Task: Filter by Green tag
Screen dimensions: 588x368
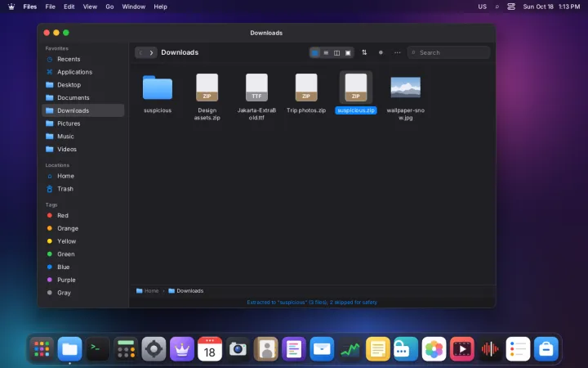Action: [82, 254]
